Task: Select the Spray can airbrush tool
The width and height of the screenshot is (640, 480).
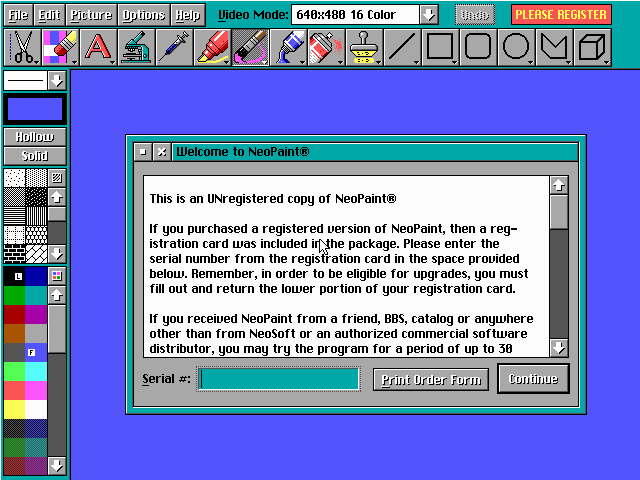Action: (326, 47)
